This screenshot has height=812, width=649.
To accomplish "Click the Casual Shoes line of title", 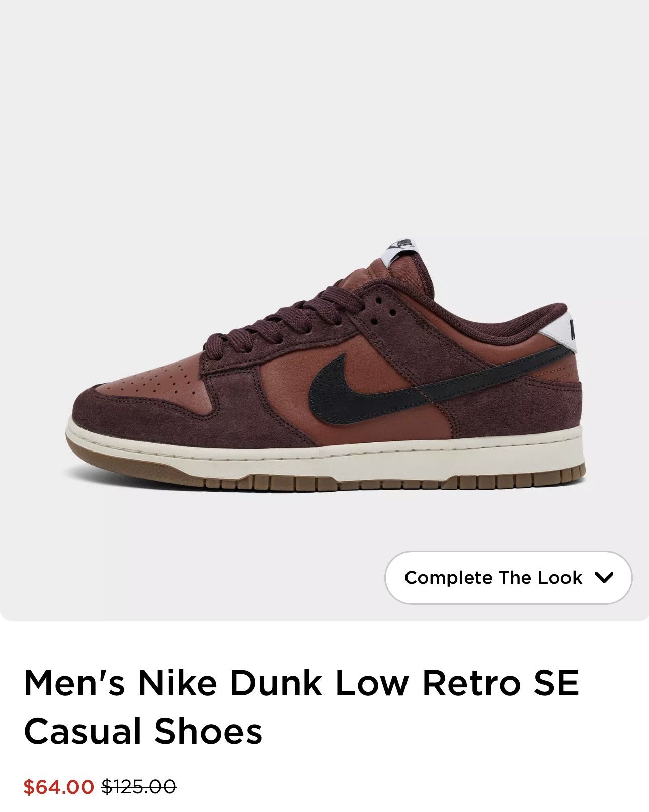I will 143,732.
